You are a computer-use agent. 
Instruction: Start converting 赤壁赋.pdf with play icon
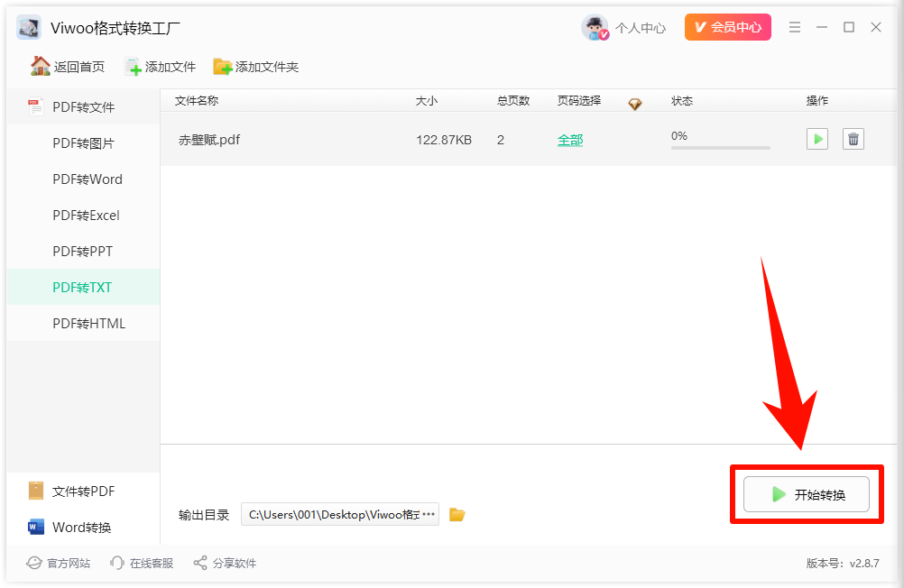click(x=817, y=139)
